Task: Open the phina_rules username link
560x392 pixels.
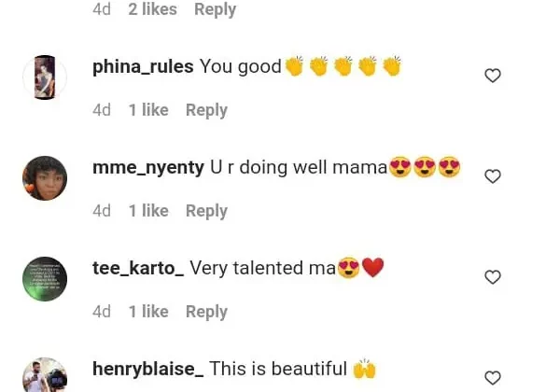Action: [143, 67]
